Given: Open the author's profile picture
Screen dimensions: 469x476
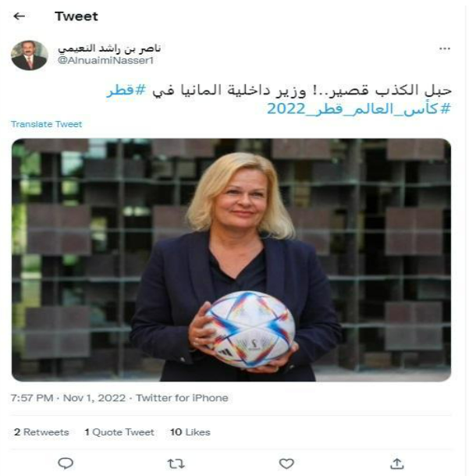Looking at the screenshot, I should coord(30,55).
